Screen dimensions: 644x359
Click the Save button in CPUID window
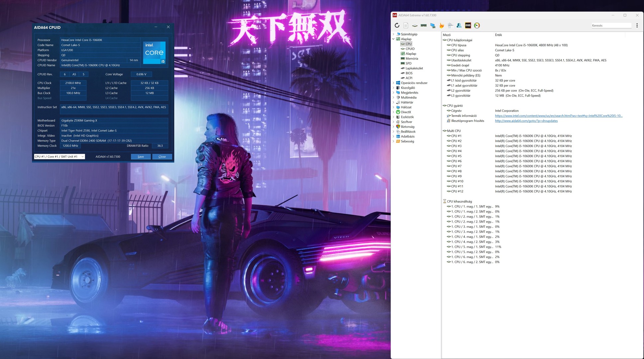pyautogui.click(x=141, y=157)
